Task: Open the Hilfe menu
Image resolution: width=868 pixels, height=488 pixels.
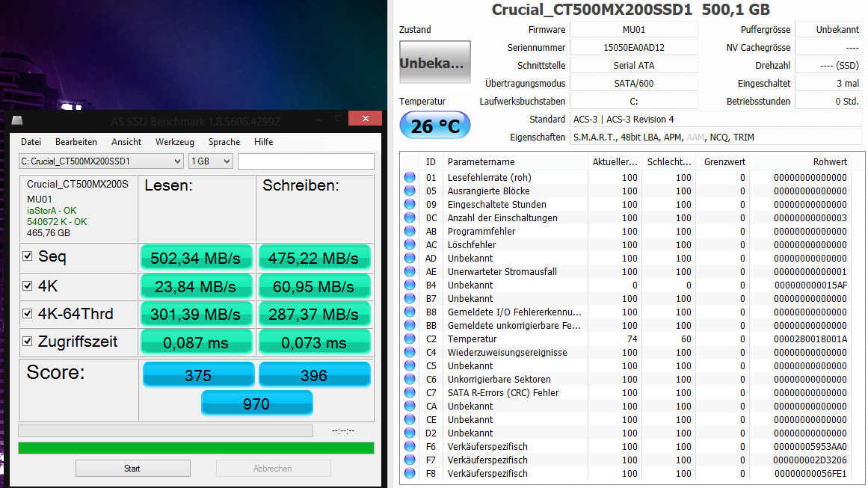Action: (x=263, y=142)
